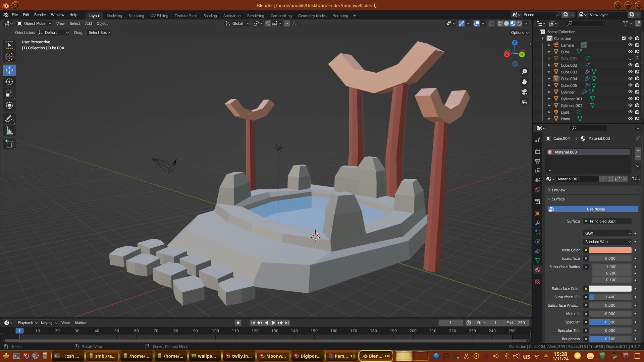Select the Rotate tool in toolbar
Viewport: 644px width, 362px height.
tap(9, 82)
